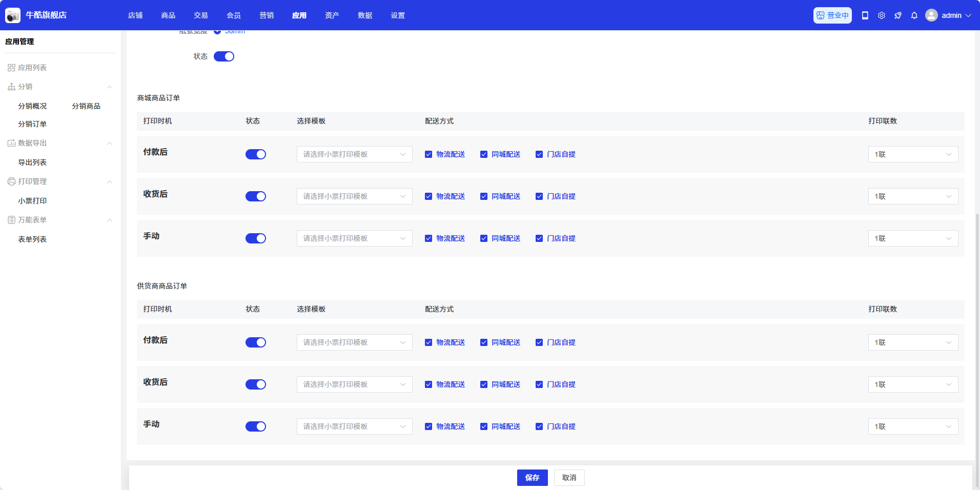Open notifications bell icon
The height and width of the screenshot is (490, 980).
coord(914,15)
